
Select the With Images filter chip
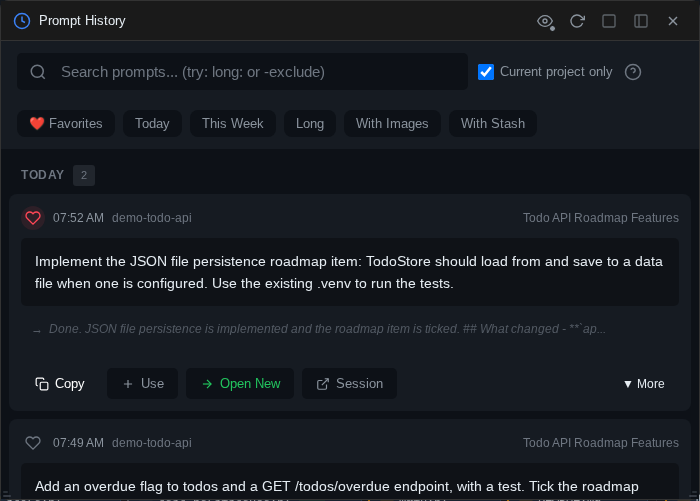[x=392, y=123]
